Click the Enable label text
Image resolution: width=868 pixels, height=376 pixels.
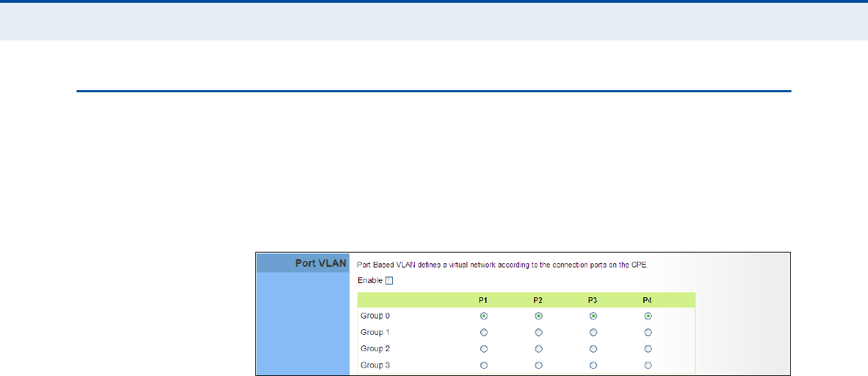(369, 280)
